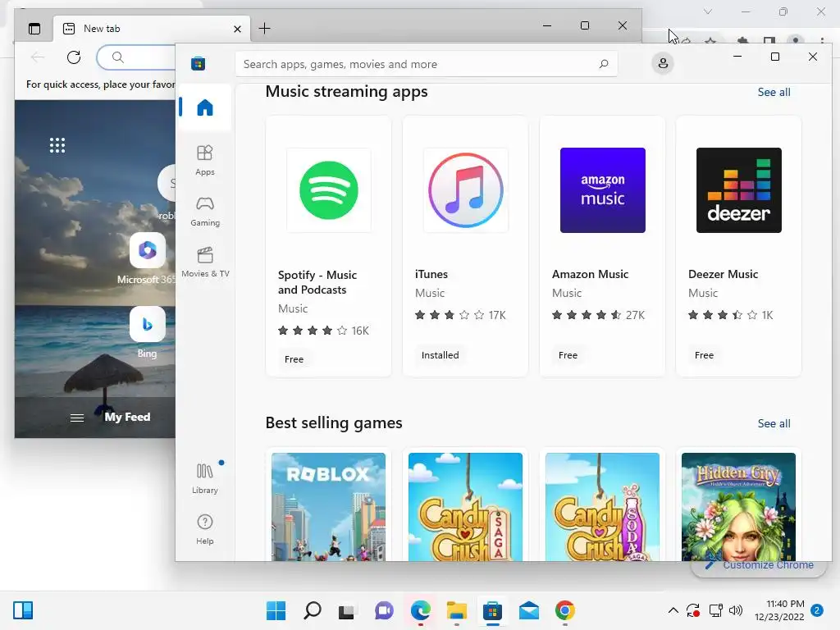Open Apps section in Store sidebar

click(204, 160)
